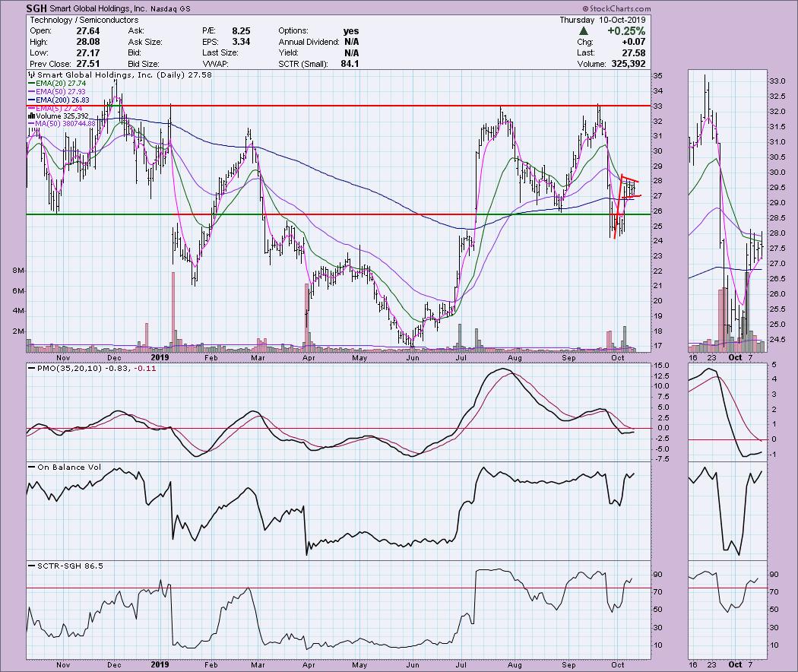
Task: Click the PMO(35,20,10) indicator label
Action: (91, 368)
